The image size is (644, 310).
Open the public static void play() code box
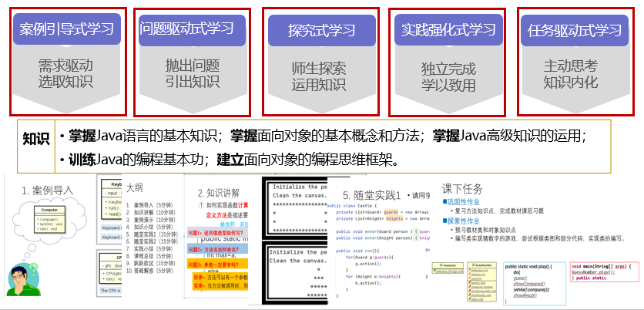point(534,283)
